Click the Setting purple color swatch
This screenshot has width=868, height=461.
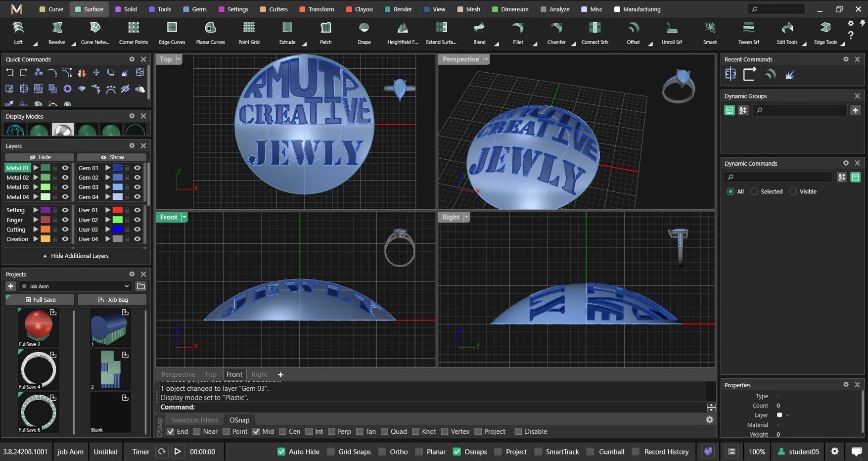tap(46, 210)
